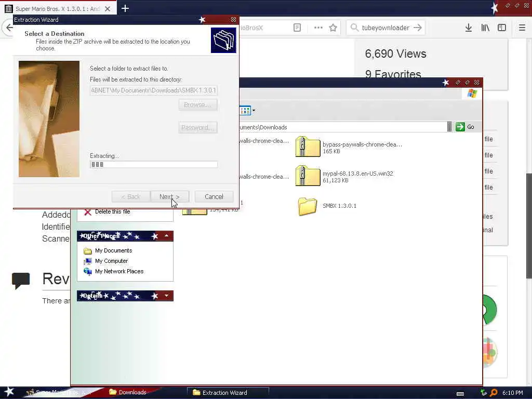The width and height of the screenshot is (532, 399).
Task: Click the delete X icon in task pane
Action: coord(87,212)
